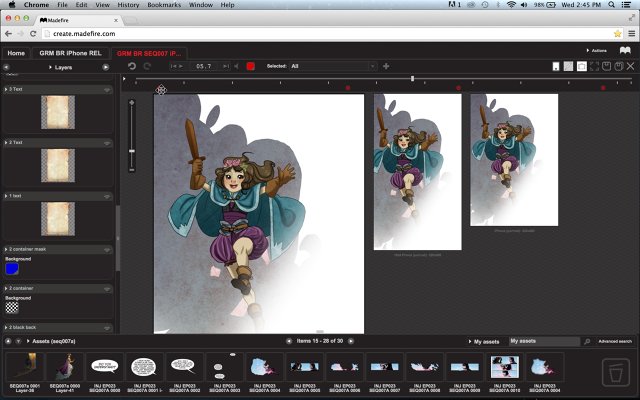Select the SEQ007a 0001 Layer-38 asset
Viewport: 640px width, 400px height.
click(25, 373)
